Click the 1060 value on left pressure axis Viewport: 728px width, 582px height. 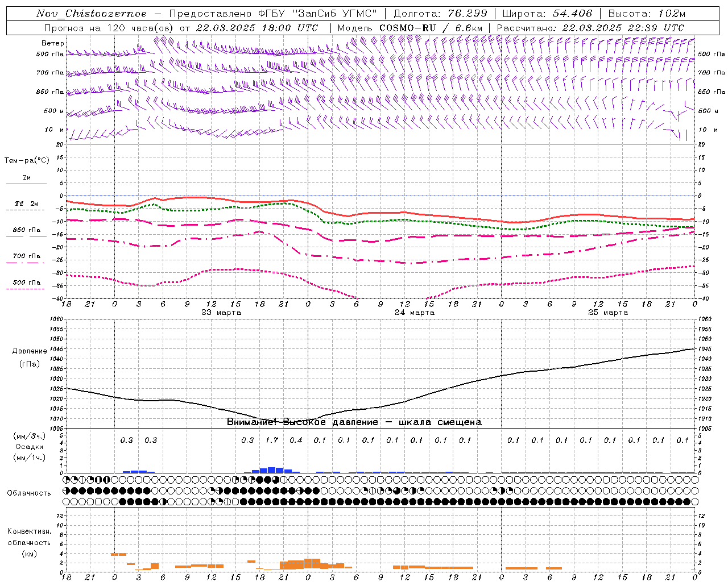tap(56, 319)
